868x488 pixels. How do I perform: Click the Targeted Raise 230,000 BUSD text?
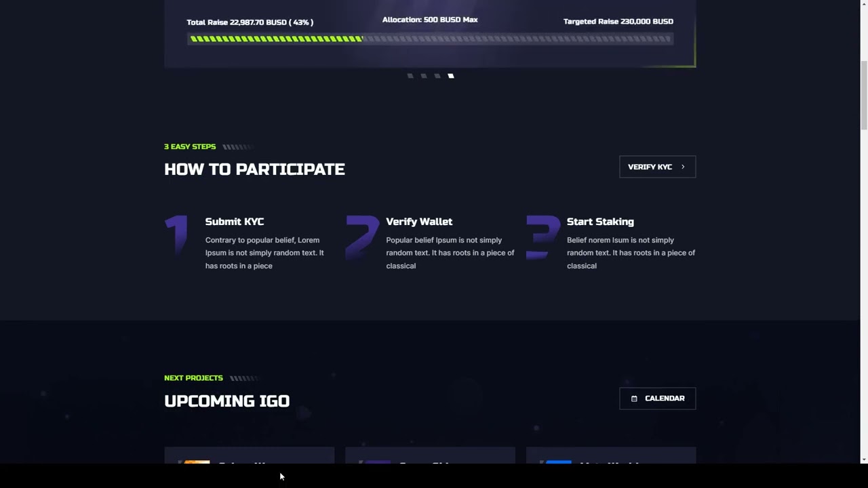(x=618, y=22)
